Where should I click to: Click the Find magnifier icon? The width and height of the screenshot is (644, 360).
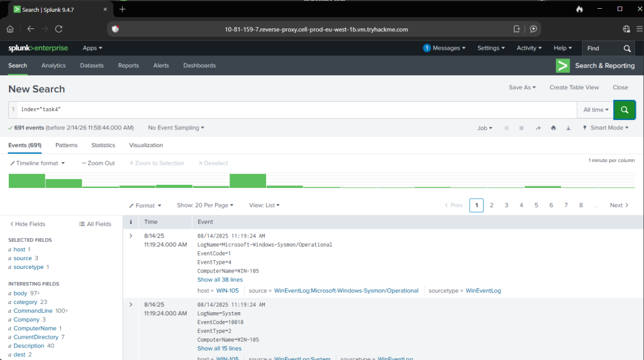point(627,48)
